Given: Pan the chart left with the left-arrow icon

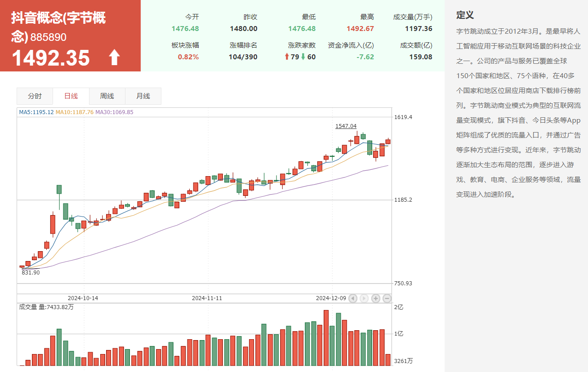Looking at the screenshot, I should pos(353,298).
